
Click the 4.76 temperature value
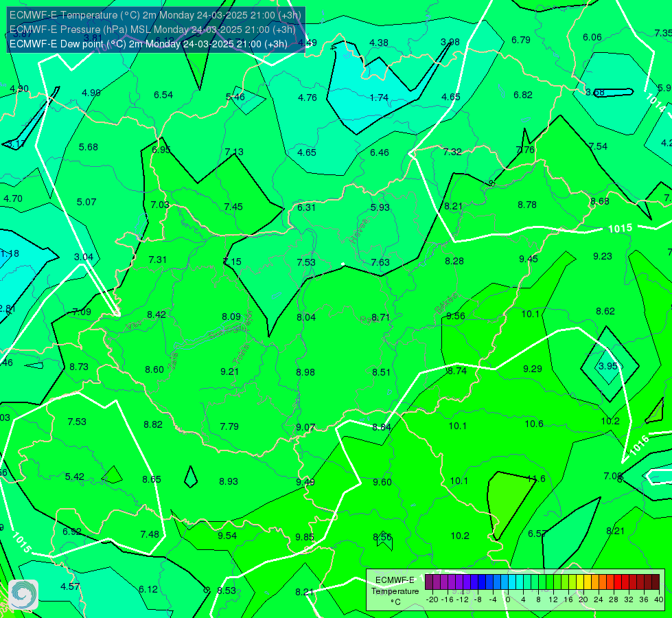[308, 98]
